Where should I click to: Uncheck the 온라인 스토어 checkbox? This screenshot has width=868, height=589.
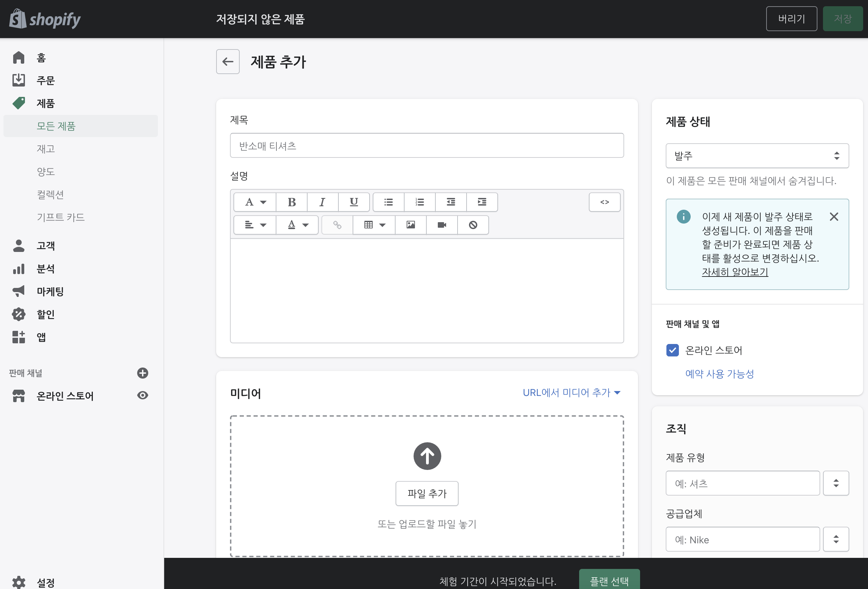[672, 350]
